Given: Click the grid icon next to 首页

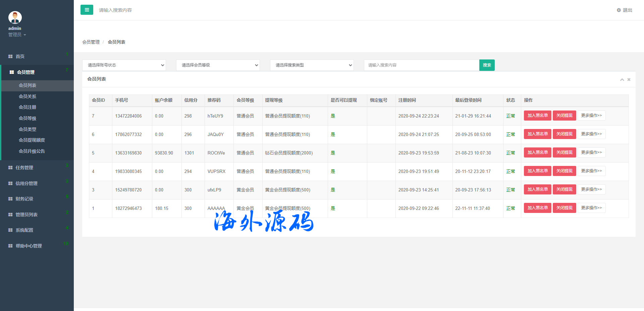Looking at the screenshot, I should click(x=10, y=56).
